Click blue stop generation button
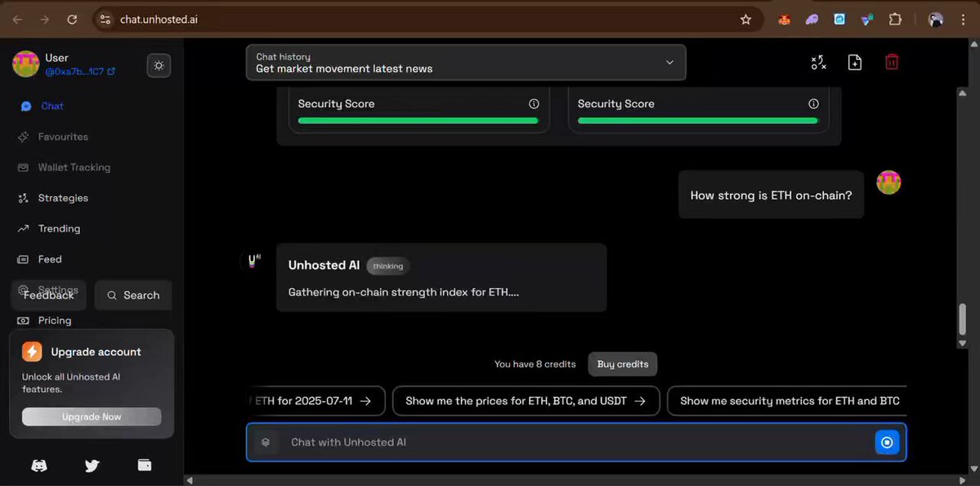The width and height of the screenshot is (980, 486). coord(887,443)
